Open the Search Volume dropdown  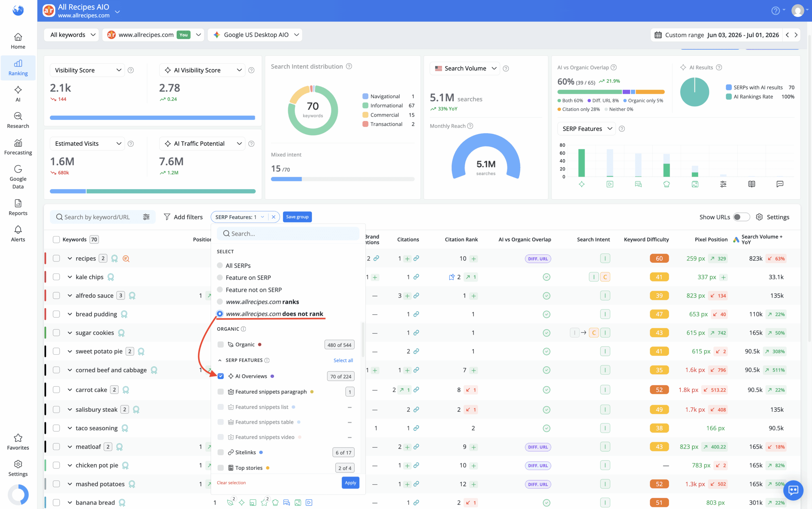pos(465,68)
